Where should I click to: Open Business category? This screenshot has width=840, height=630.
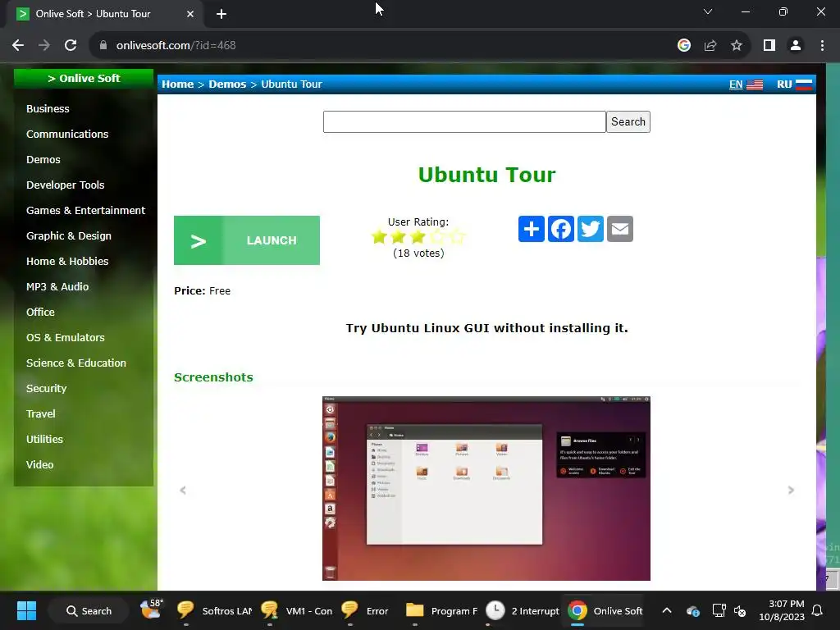[x=48, y=109]
